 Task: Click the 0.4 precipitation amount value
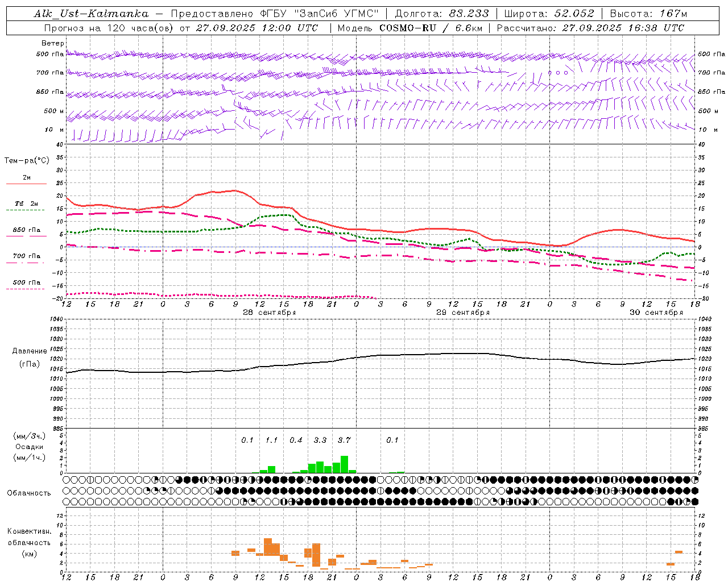[x=296, y=440]
